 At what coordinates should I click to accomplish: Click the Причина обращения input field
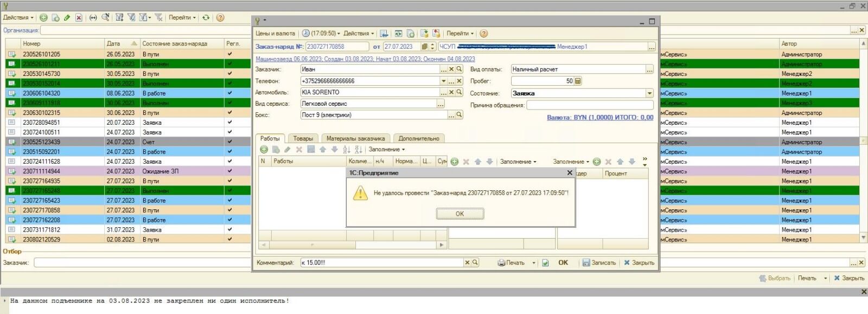[590, 105]
